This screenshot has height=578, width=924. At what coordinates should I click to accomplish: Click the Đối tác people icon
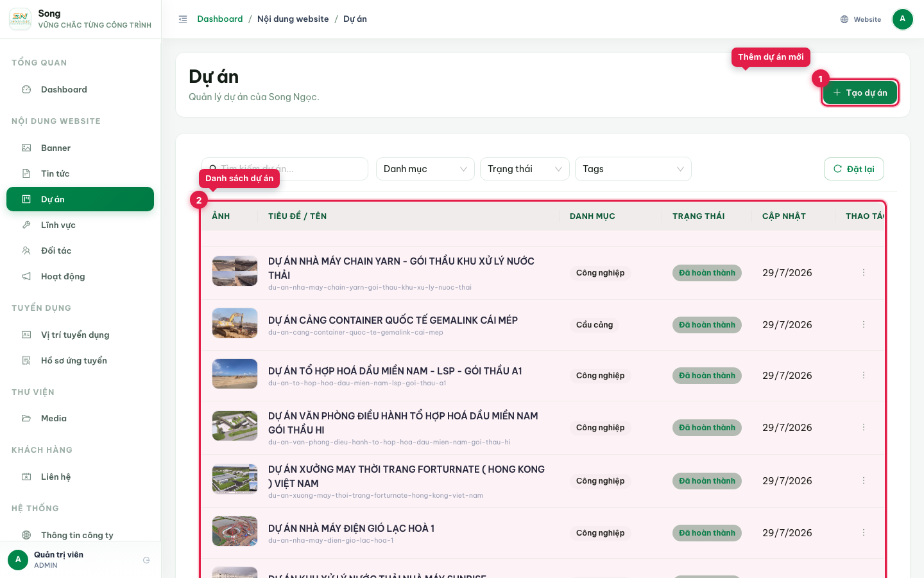(x=26, y=251)
